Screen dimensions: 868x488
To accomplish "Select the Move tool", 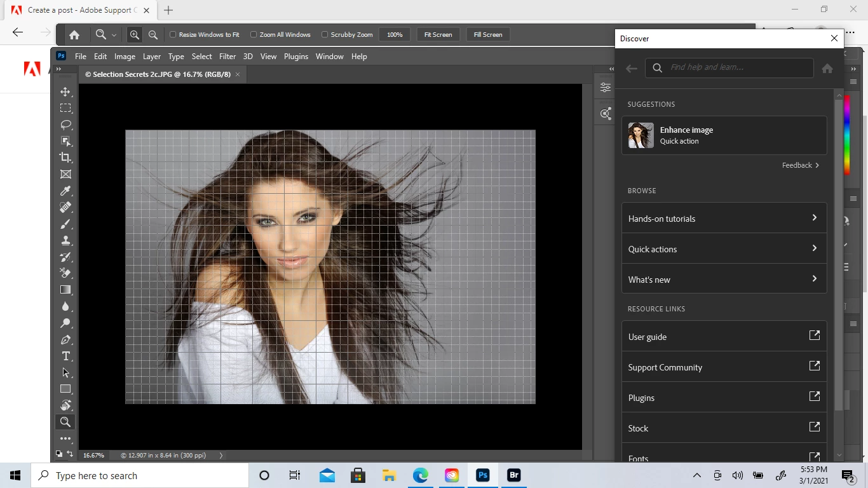I will [x=65, y=91].
